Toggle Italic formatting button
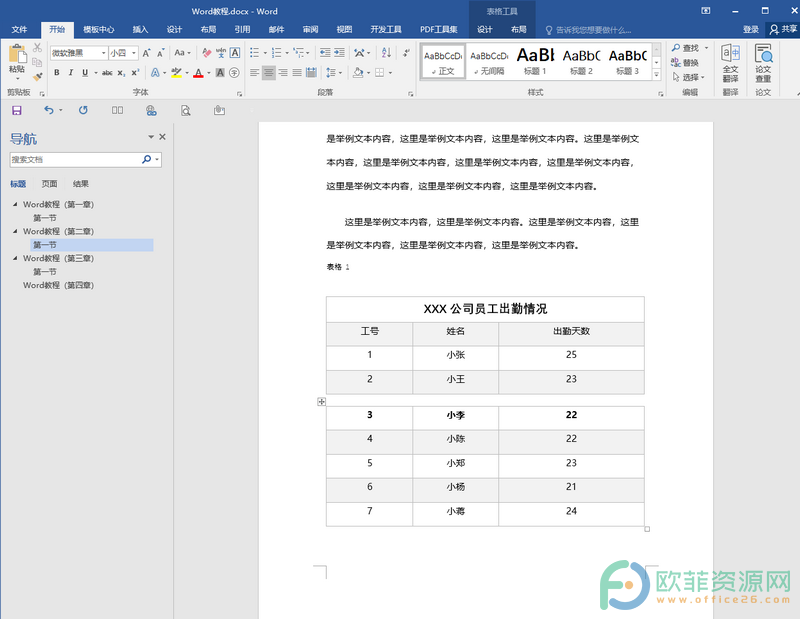Image resolution: width=800 pixels, height=619 pixels. tap(71, 73)
